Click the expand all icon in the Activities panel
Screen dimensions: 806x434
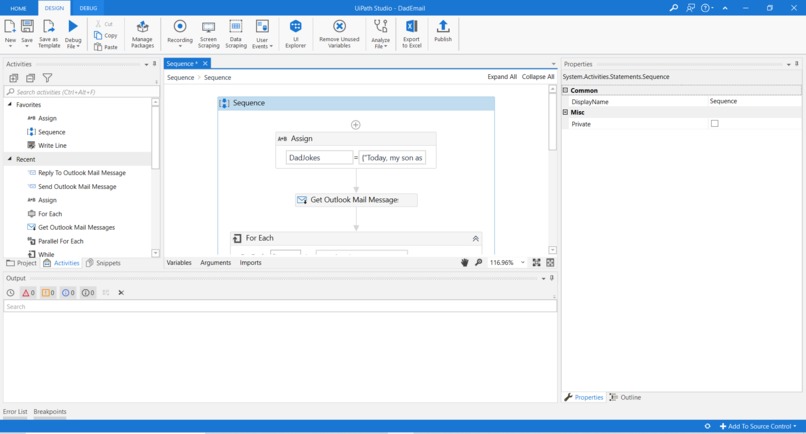pos(14,78)
